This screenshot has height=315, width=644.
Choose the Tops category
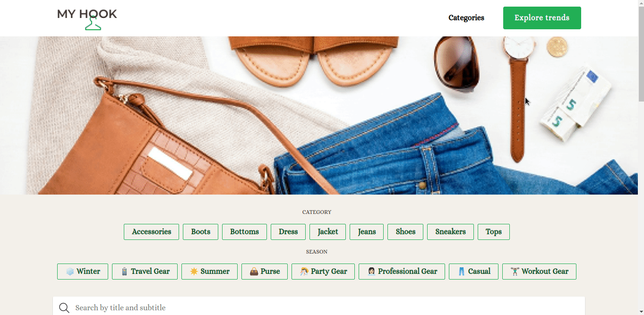click(494, 232)
